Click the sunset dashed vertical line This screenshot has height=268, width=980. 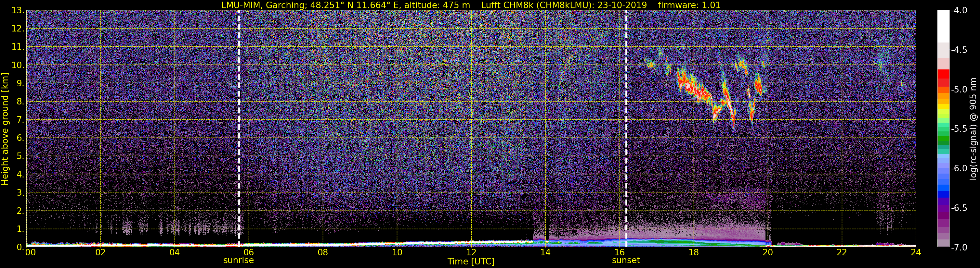coord(626,128)
